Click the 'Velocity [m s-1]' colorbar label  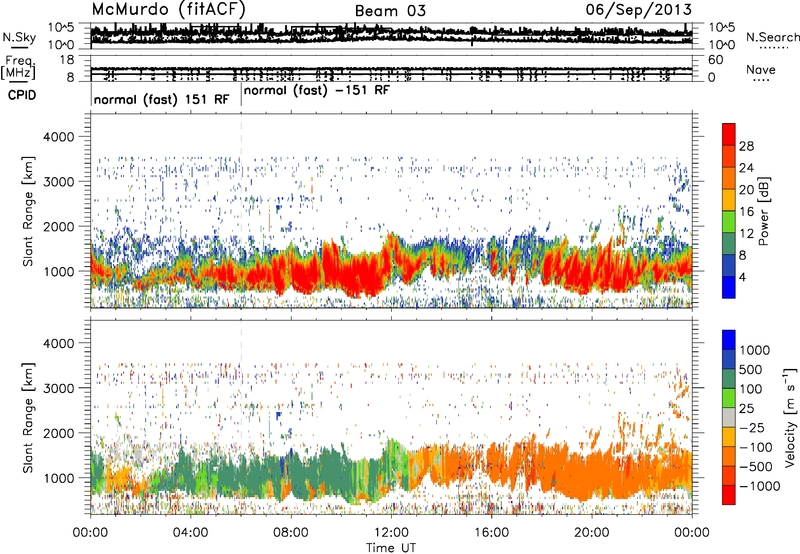(790, 417)
